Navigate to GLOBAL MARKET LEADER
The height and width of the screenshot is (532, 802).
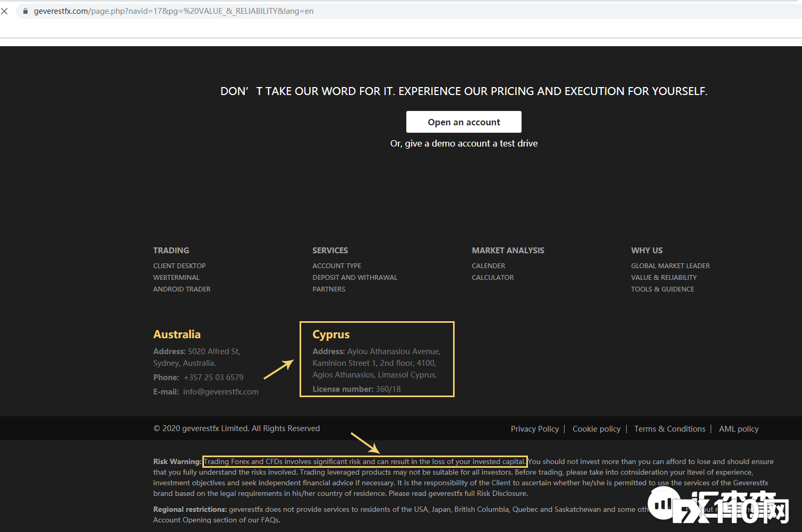(670, 265)
